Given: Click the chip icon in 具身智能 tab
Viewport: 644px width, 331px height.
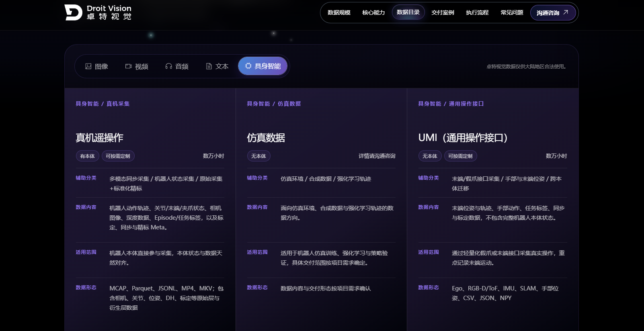Looking at the screenshot, I should tap(248, 66).
